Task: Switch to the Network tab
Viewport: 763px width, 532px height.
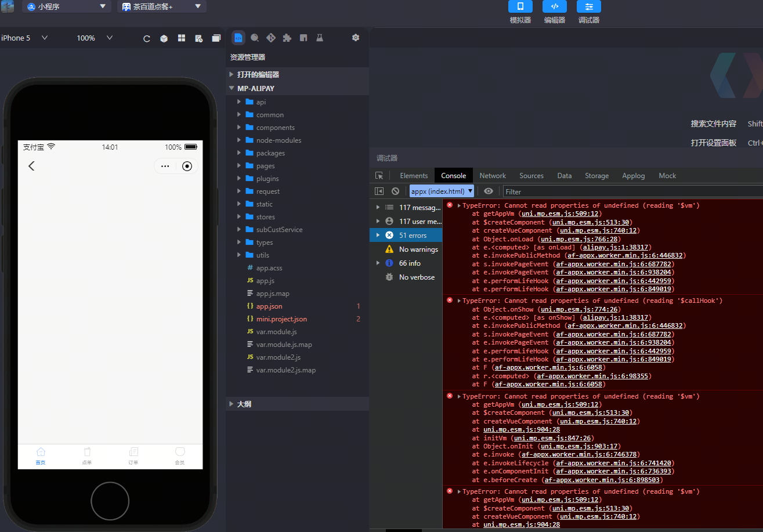Action: point(493,176)
